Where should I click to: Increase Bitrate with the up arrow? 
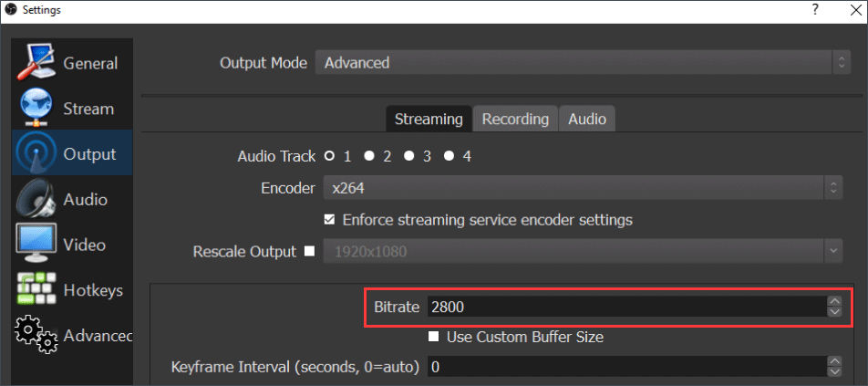click(x=833, y=301)
